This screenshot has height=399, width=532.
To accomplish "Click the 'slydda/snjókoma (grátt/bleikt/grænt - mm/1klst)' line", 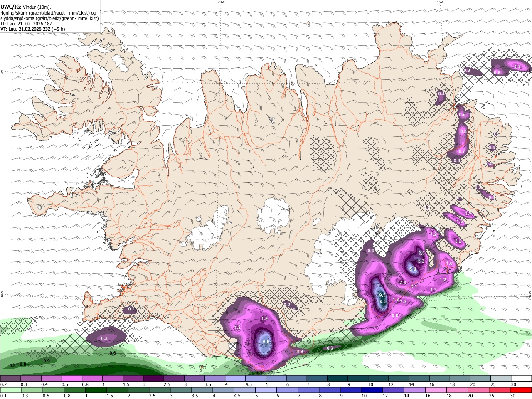I will click(49, 18).
